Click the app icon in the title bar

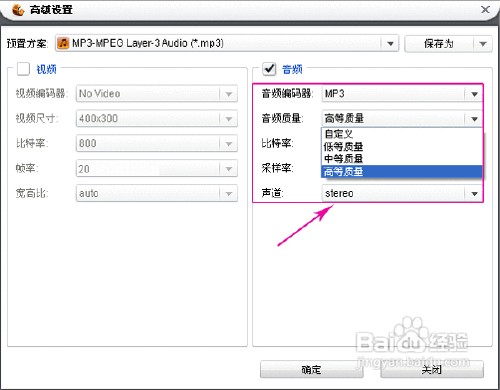(x=18, y=10)
